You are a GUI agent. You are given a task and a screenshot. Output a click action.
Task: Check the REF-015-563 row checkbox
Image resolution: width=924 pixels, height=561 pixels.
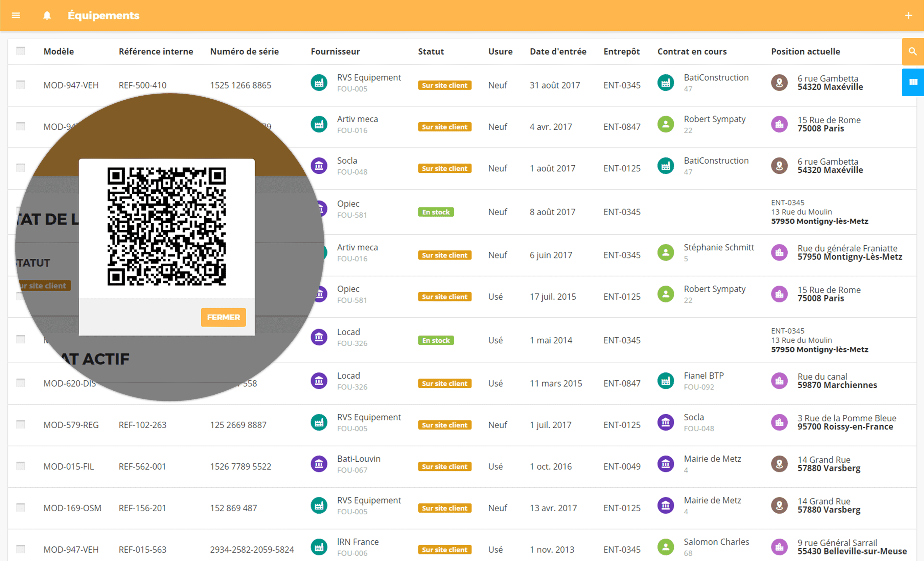(21, 550)
